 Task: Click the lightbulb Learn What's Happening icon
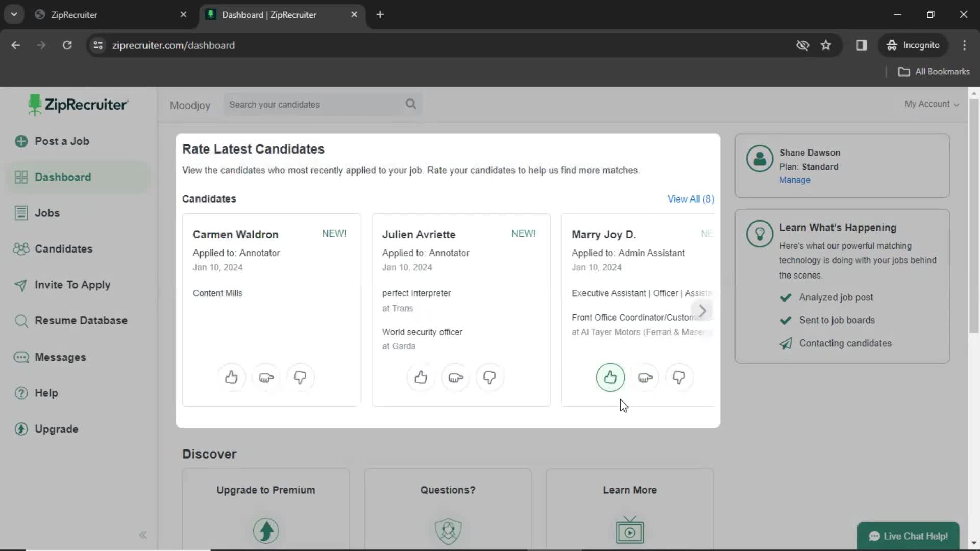point(759,234)
